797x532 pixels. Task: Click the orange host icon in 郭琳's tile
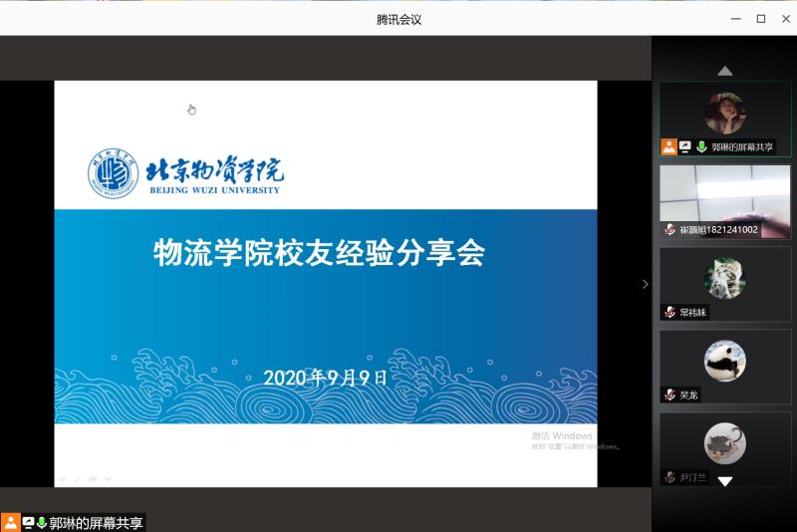pyautogui.click(x=668, y=146)
